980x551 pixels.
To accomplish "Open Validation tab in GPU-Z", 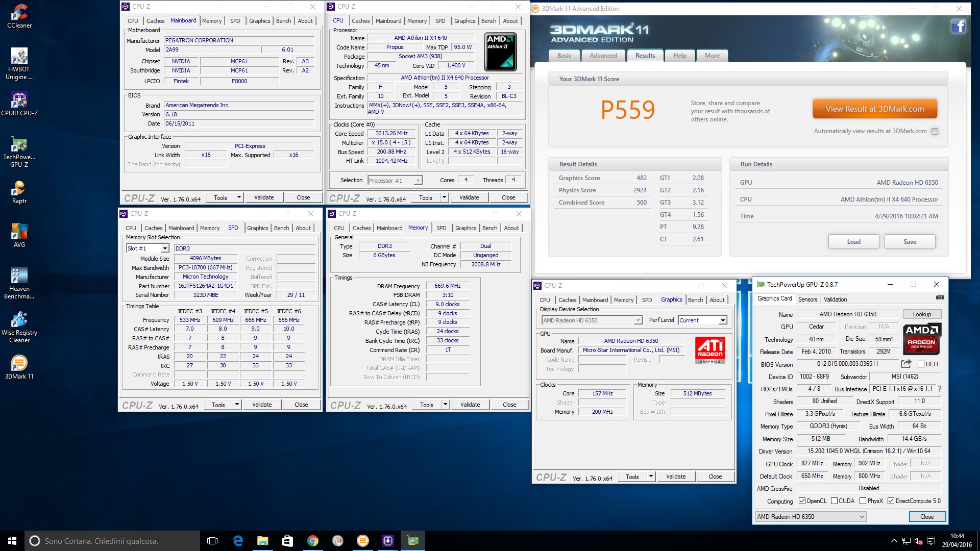I will click(x=835, y=299).
